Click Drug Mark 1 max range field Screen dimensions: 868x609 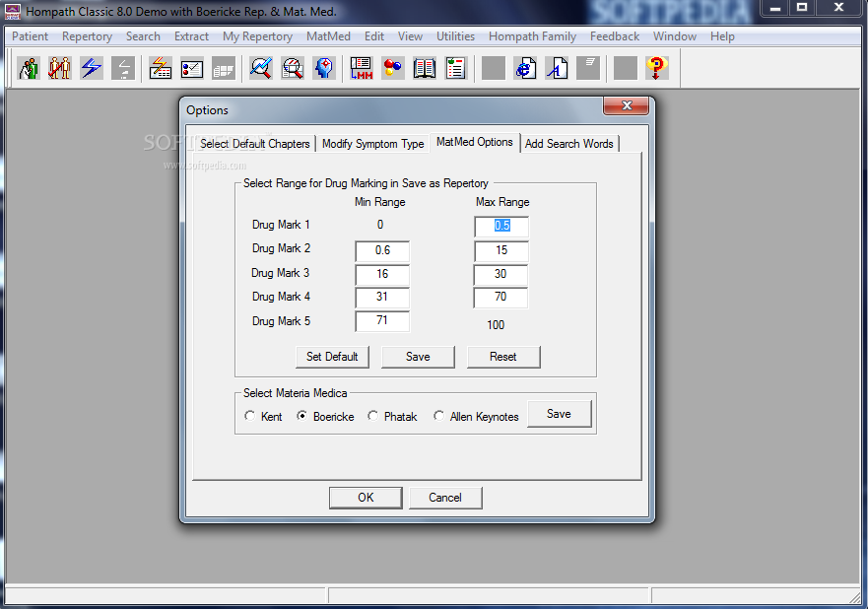(x=501, y=227)
